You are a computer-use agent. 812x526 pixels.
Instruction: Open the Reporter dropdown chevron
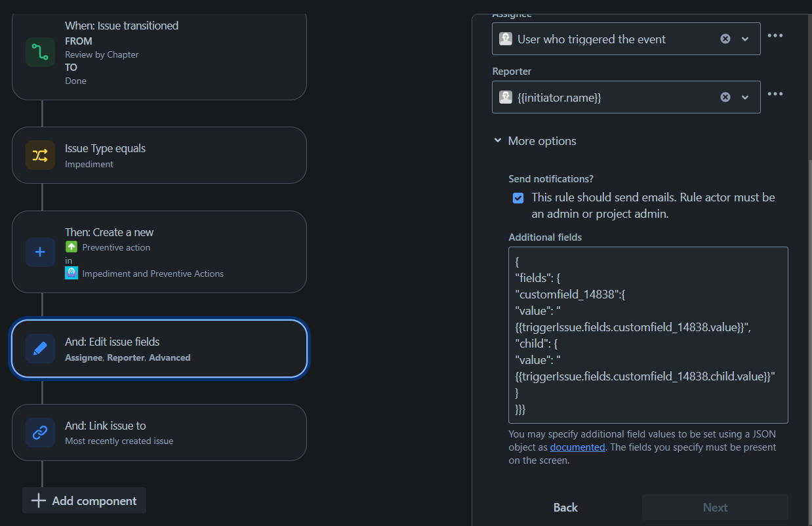pyautogui.click(x=745, y=96)
